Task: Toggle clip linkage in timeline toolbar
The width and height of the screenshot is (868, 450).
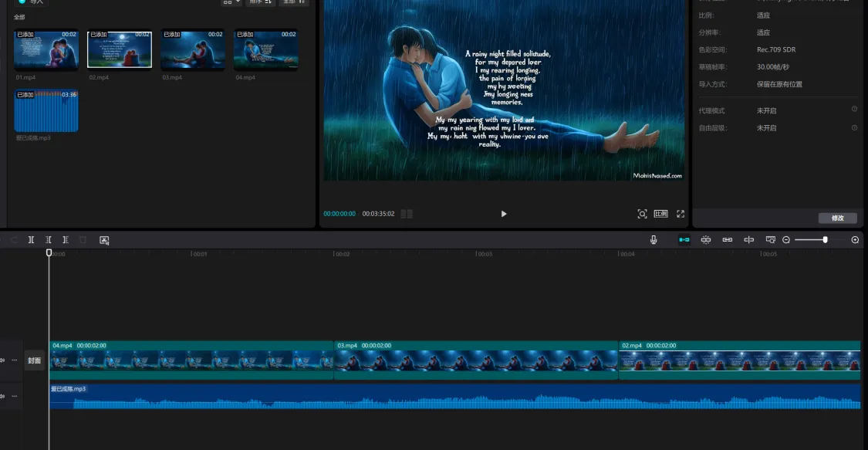Action: point(727,240)
